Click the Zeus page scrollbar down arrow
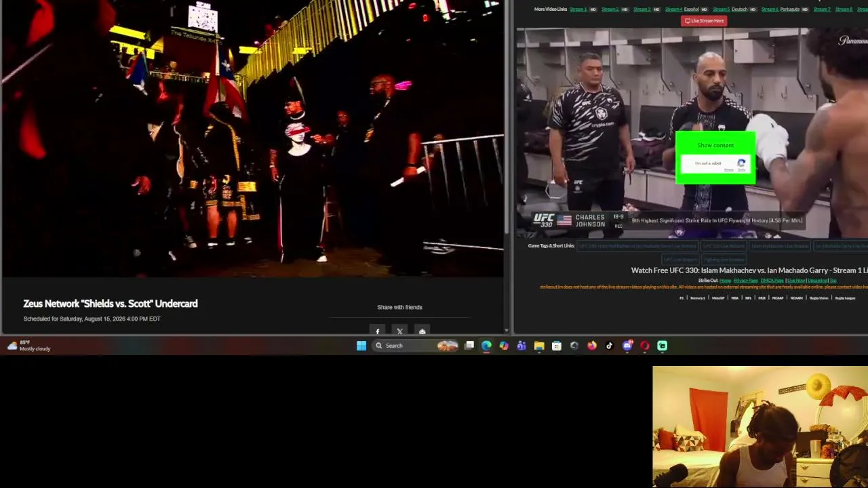 [507, 331]
